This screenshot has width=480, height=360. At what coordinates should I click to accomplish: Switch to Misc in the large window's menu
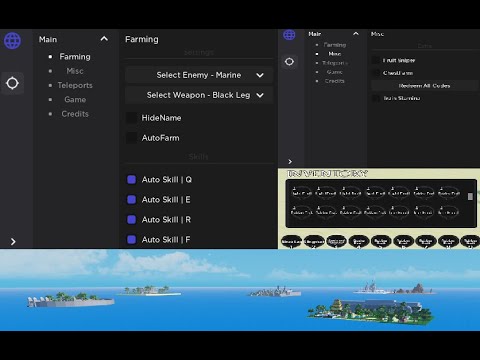click(x=75, y=71)
